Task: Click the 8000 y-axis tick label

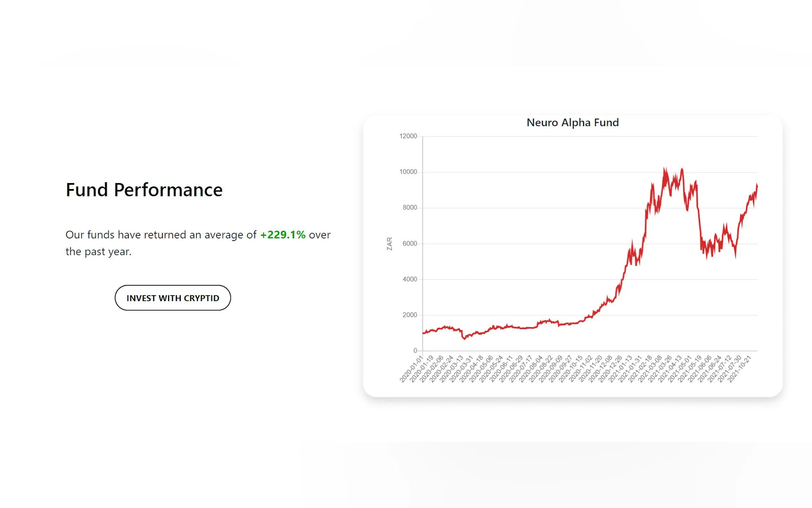Action: (410, 208)
